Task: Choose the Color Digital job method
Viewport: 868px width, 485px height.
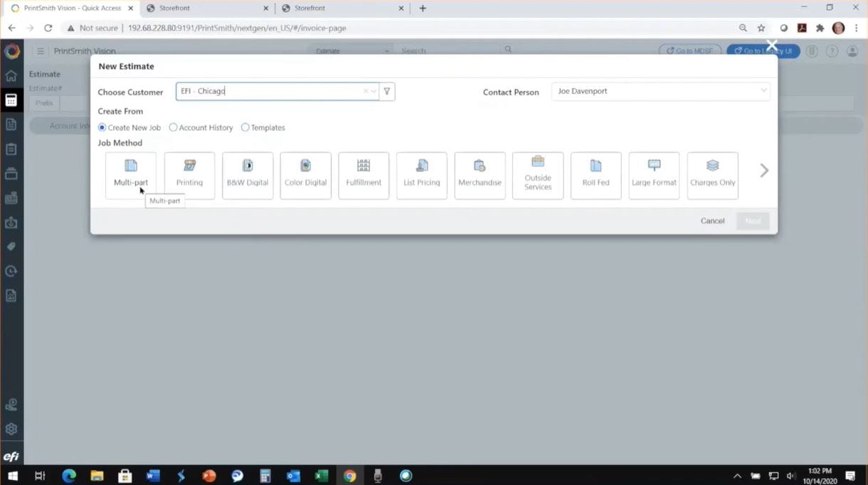Action: pos(305,175)
